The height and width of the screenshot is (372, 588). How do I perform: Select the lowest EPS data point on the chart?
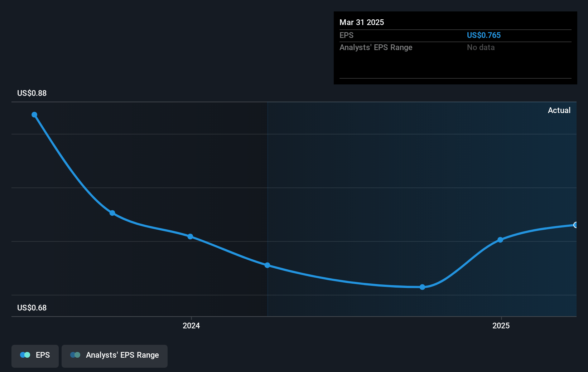click(422, 287)
